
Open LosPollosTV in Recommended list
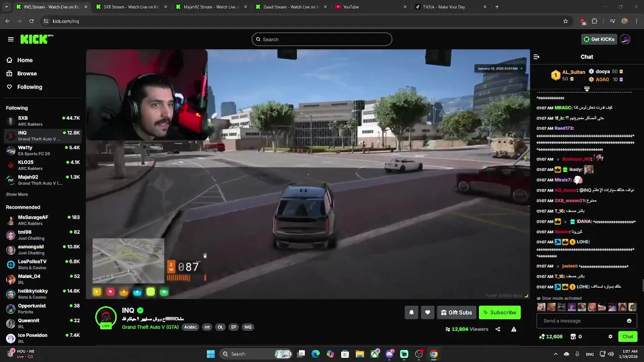click(43, 264)
